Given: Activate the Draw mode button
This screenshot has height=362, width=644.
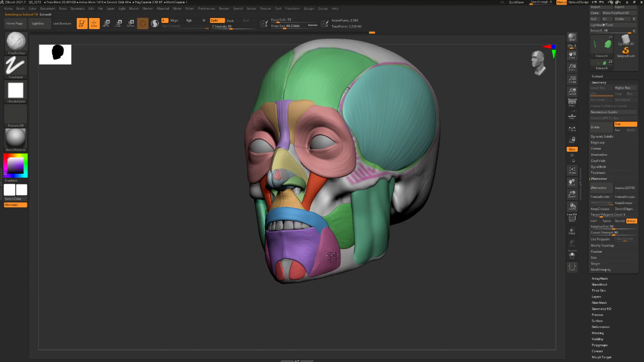Looking at the screenshot, I should click(94, 24).
